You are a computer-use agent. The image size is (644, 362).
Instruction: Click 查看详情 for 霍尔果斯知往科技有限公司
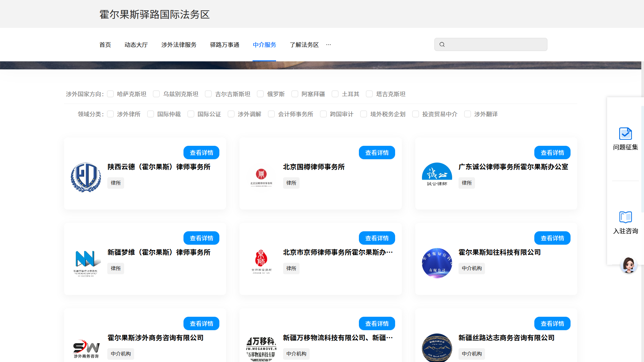[552, 238]
